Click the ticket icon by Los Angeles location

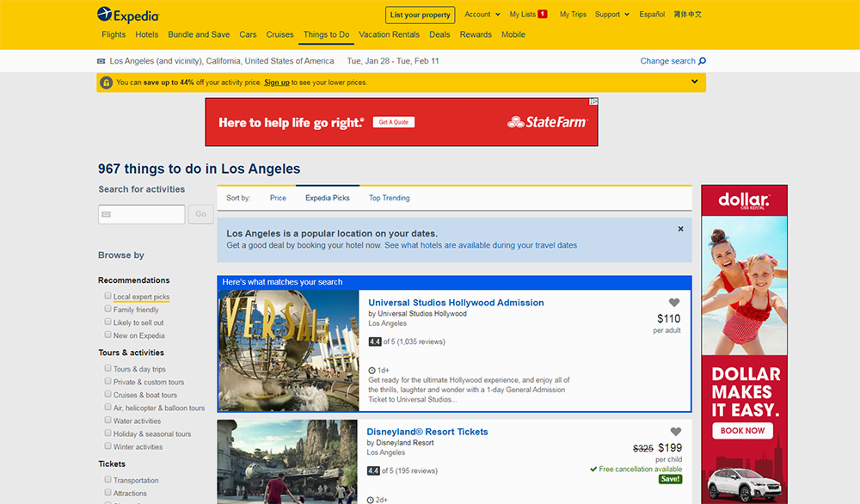(101, 61)
